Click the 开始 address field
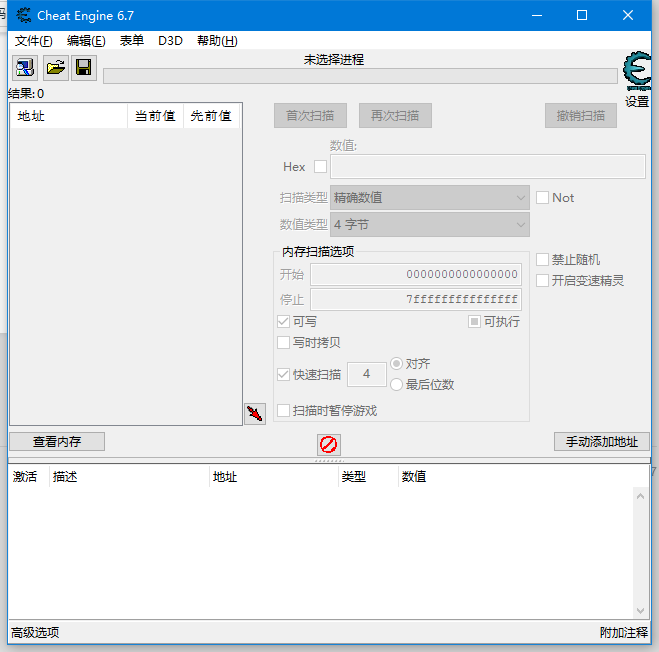 click(x=416, y=275)
